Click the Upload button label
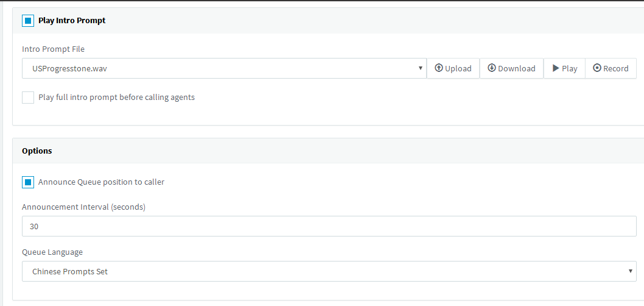 [x=458, y=69]
